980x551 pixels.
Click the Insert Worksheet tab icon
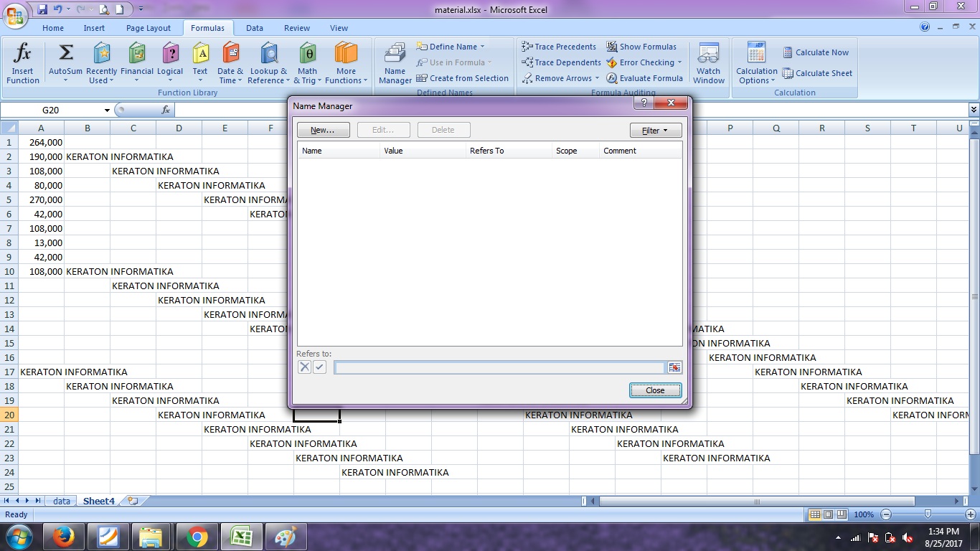[x=133, y=501]
